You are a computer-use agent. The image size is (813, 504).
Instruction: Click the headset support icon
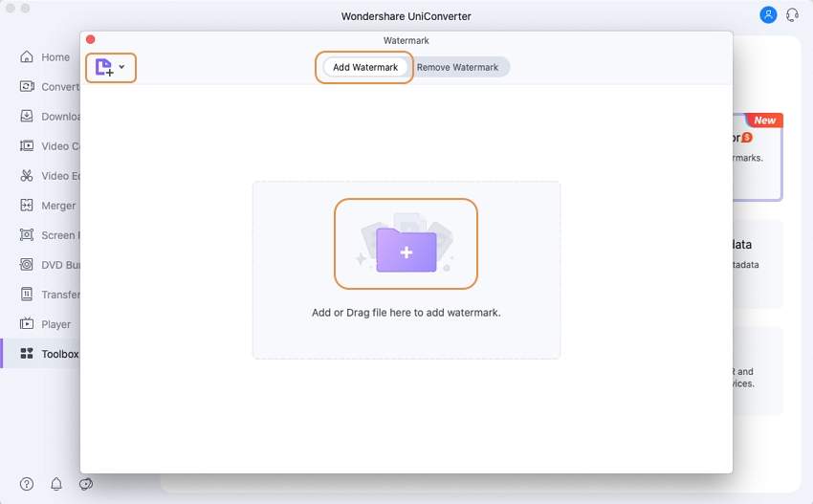792,15
